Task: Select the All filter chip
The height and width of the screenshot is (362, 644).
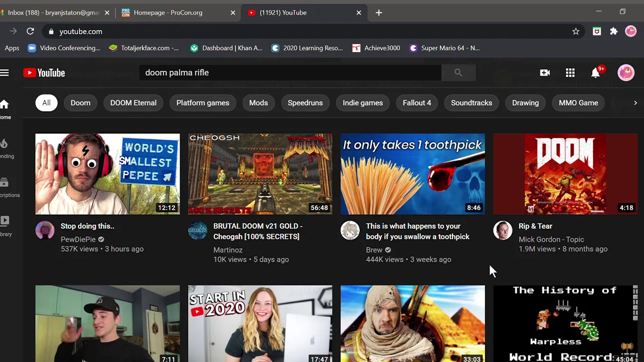Action: coord(46,103)
